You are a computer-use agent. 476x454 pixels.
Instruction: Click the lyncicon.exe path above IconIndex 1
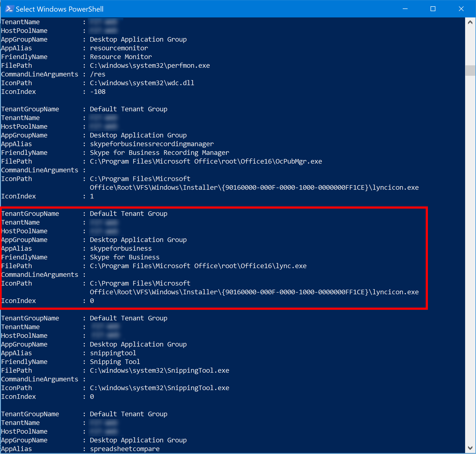point(254,183)
